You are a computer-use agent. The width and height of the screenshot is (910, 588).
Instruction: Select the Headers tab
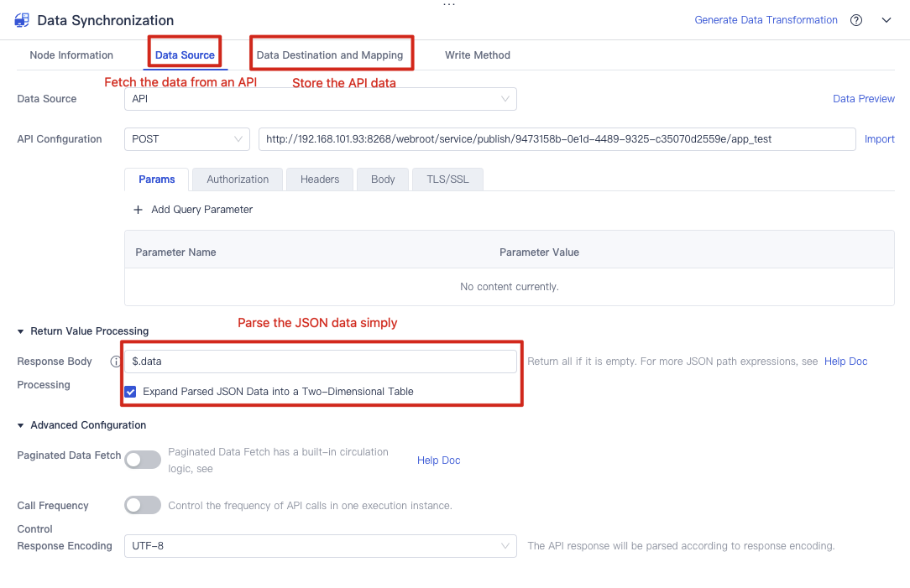(x=319, y=179)
